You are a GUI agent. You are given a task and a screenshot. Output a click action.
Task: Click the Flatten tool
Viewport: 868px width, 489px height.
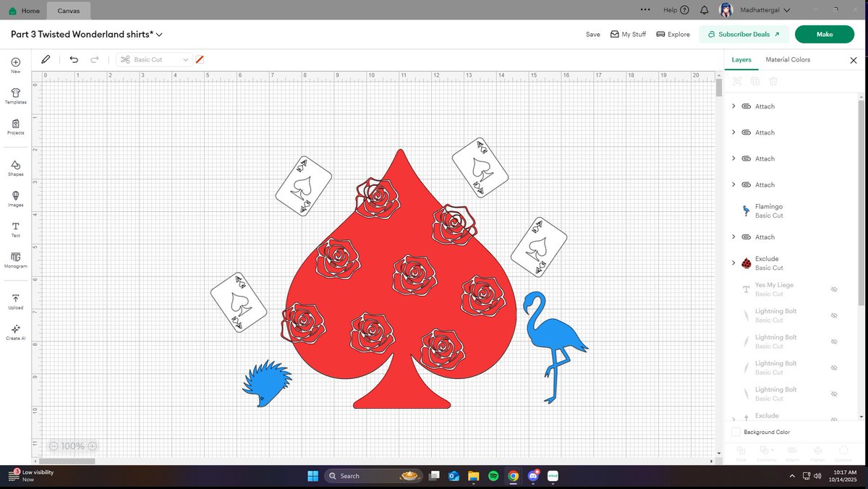click(817, 453)
